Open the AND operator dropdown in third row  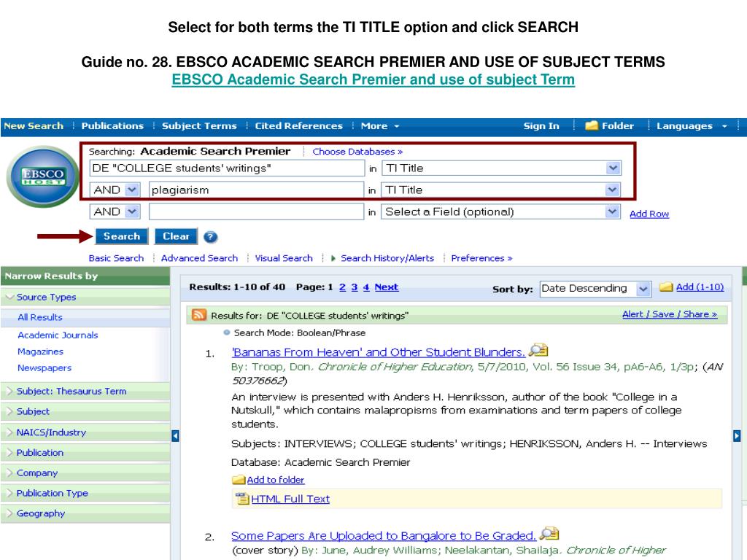coord(132,211)
